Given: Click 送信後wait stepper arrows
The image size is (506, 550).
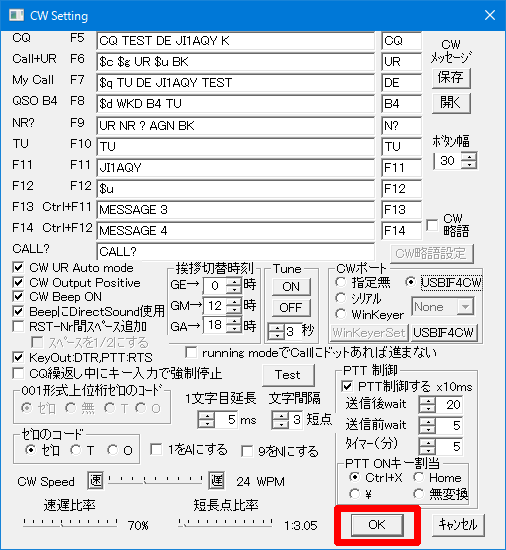Looking at the screenshot, I should pyautogui.click(x=427, y=405).
